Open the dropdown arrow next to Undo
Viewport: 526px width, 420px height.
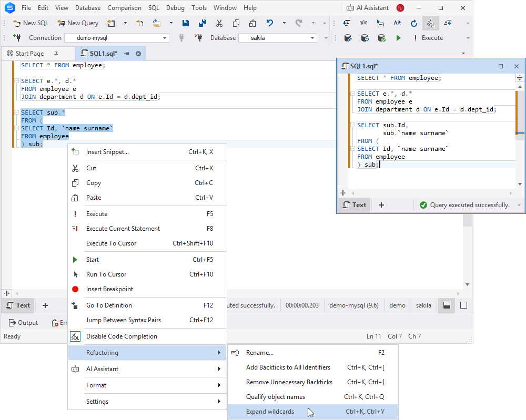click(x=284, y=23)
